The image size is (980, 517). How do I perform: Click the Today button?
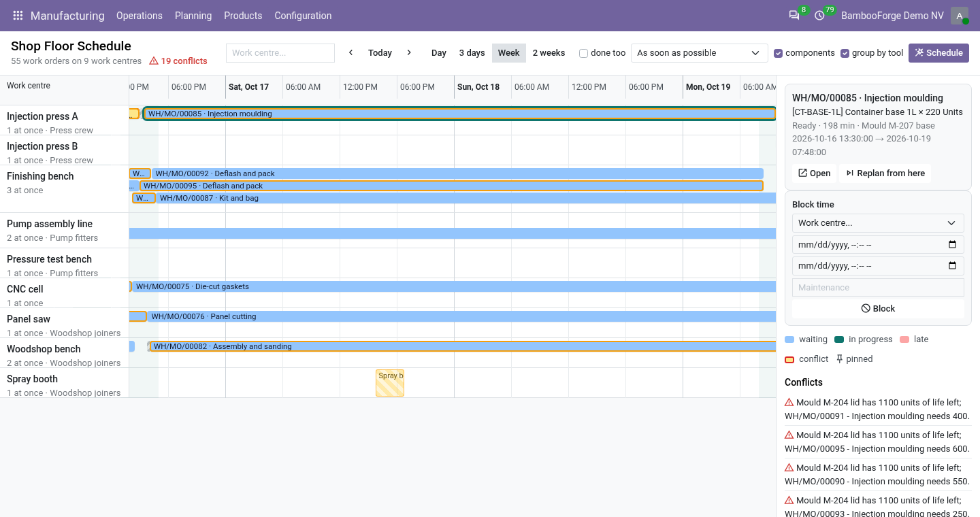380,53
